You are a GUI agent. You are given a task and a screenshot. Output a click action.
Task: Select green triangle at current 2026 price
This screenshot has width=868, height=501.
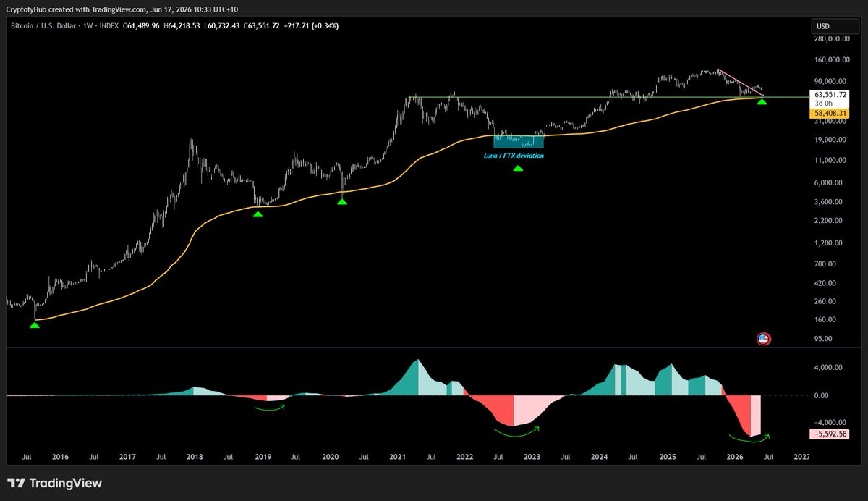click(762, 101)
